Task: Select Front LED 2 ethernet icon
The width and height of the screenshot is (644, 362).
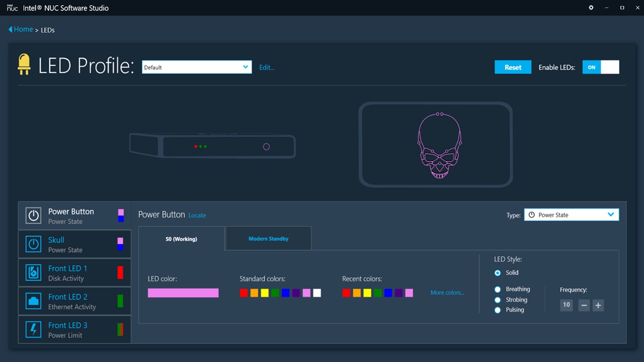Action: coord(33,301)
